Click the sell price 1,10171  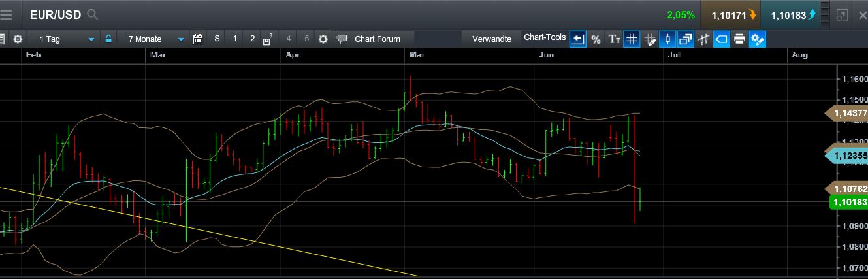point(729,14)
